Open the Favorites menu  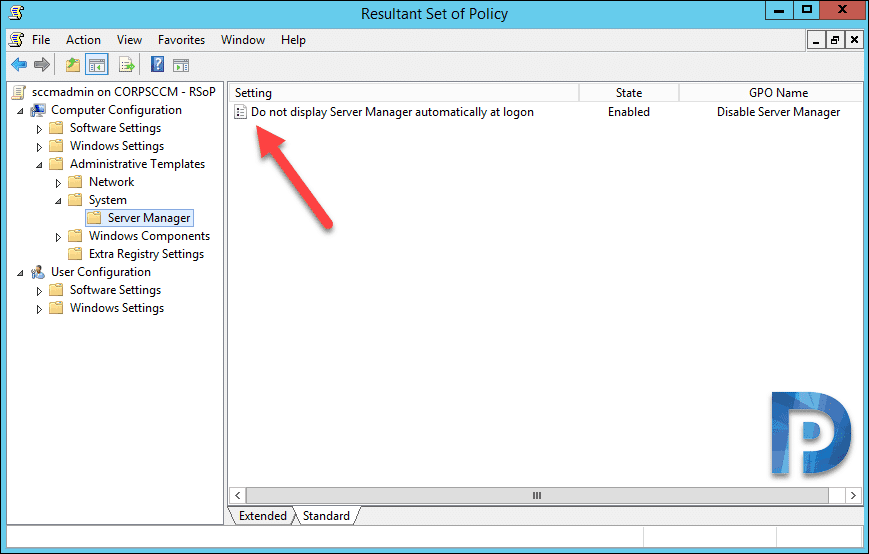[181, 40]
